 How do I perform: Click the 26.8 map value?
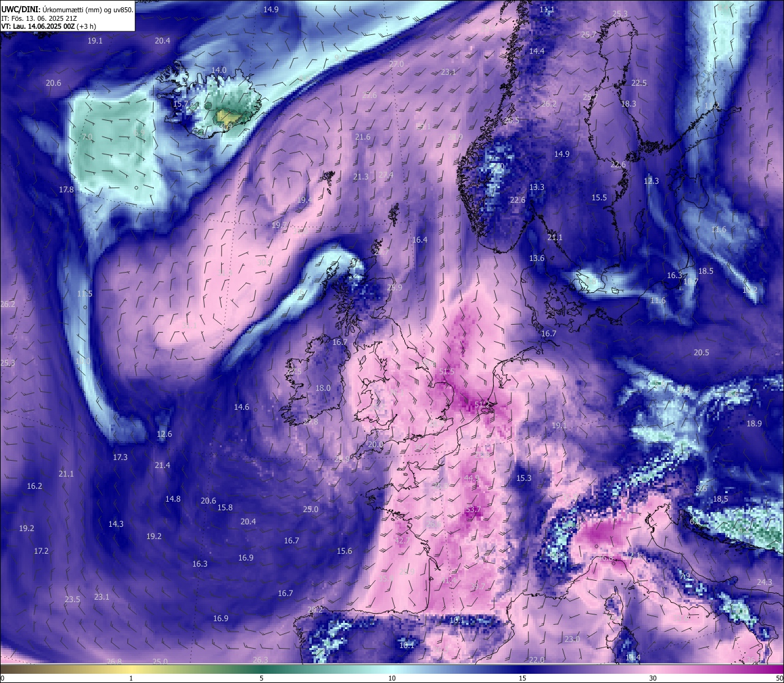114,662
